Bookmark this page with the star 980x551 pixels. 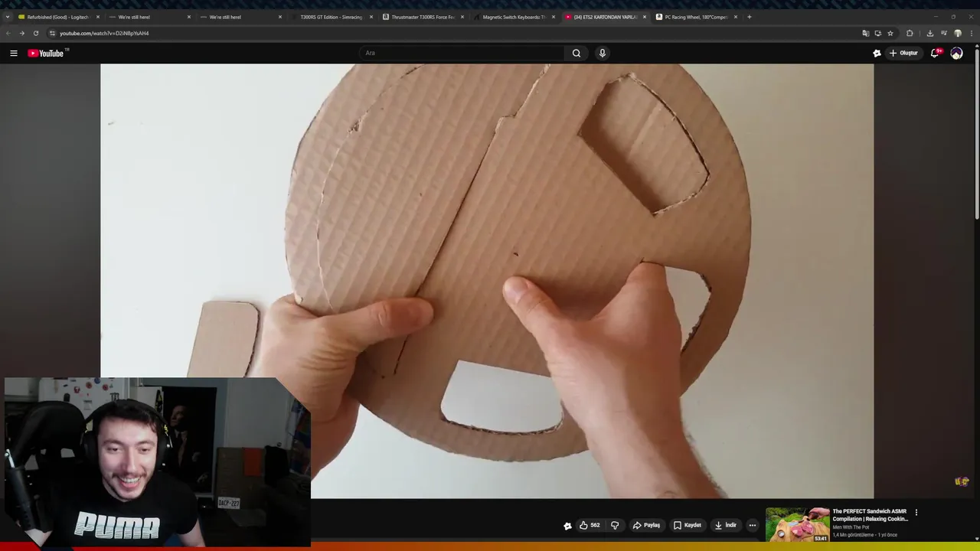point(890,33)
